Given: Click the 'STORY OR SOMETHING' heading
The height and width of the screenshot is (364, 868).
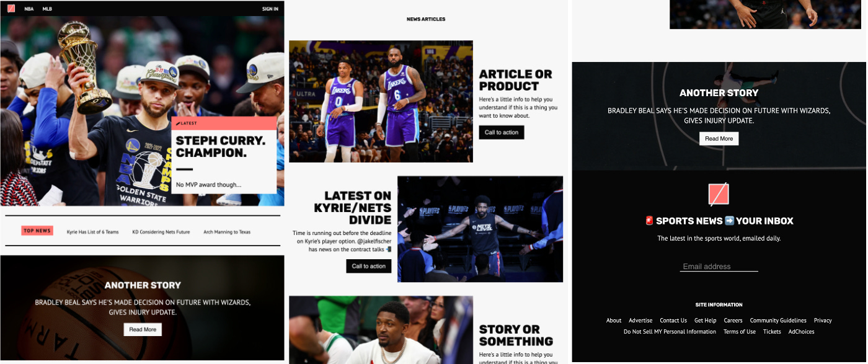Looking at the screenshot, I should click(516, 335).
